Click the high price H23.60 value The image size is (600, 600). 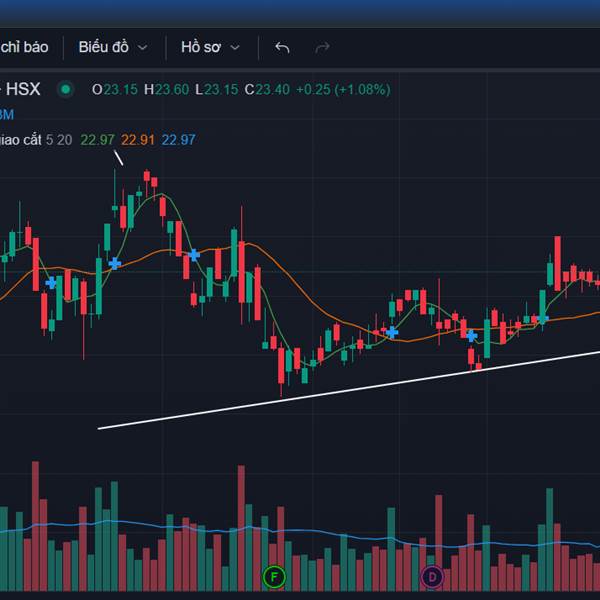pos(166,90)
